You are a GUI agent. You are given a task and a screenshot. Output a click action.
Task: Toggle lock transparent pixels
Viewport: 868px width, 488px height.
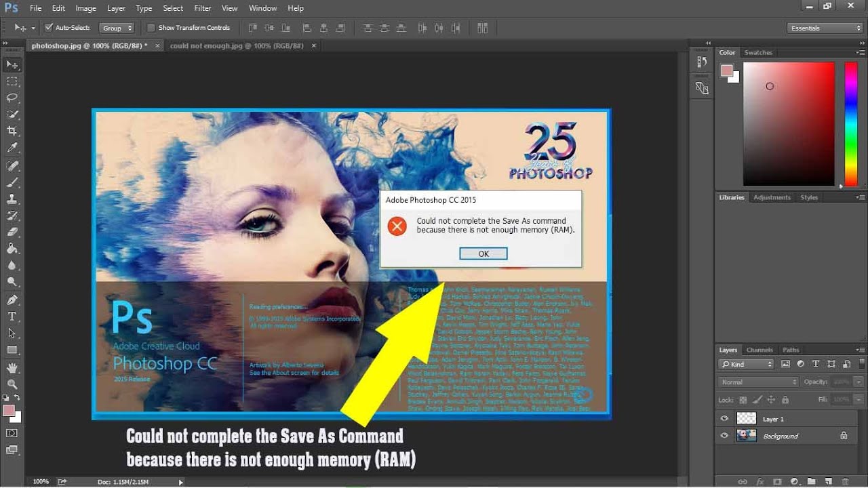point(743,400)
